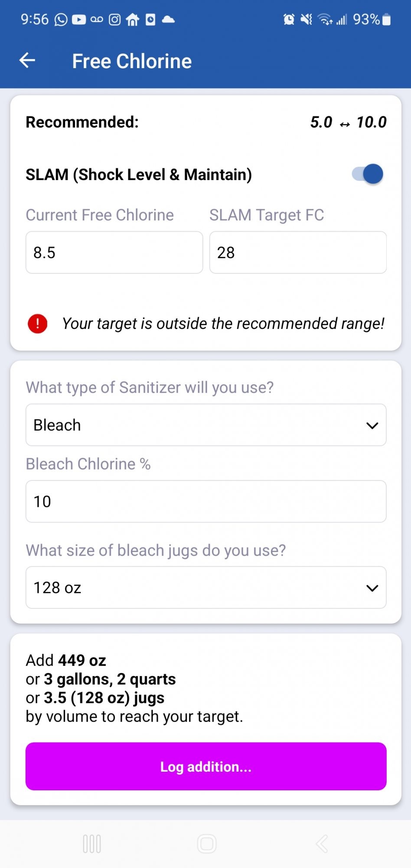Tap the alarm clock status icon

tap(289, 20)
